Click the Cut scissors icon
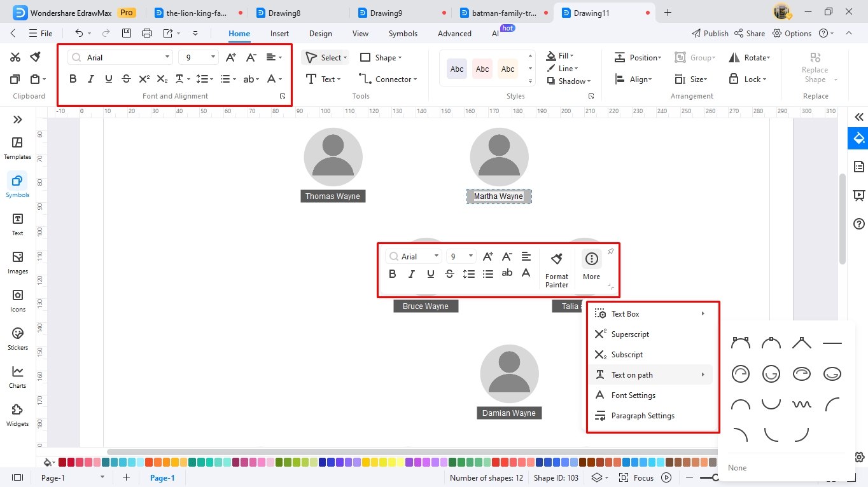 15,57
